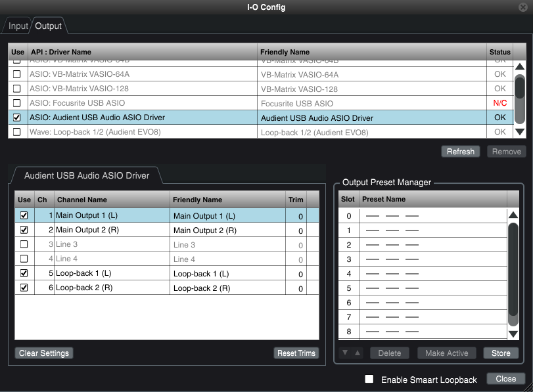Click Friendly Name 'Main Output 1 (L)' cell
Screen dimensions: 533x392
click(x=227, y=216)
